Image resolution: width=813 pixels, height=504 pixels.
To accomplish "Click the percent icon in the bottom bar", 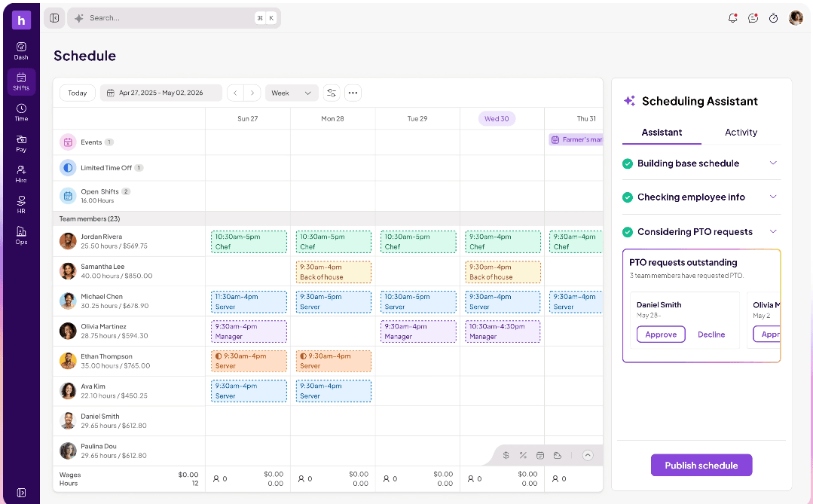I will (523, 455).
